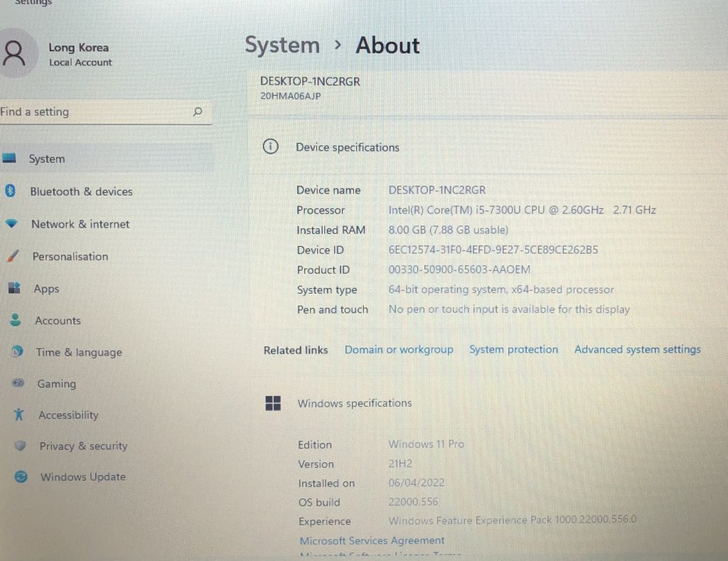Click the Gaming controller icon
Image resolution: width=728 pixels, height=561 pixels.
pos(18,383)
